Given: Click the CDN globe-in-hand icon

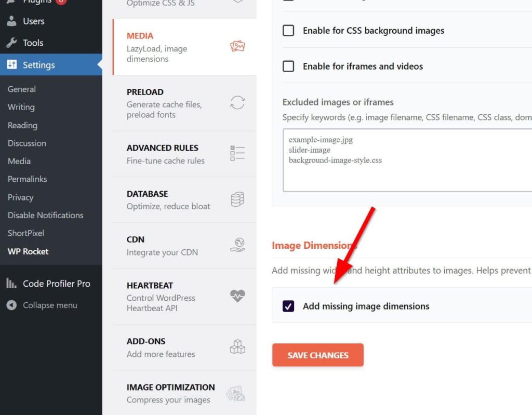Looking at the screenshot, I should (237, 245).
